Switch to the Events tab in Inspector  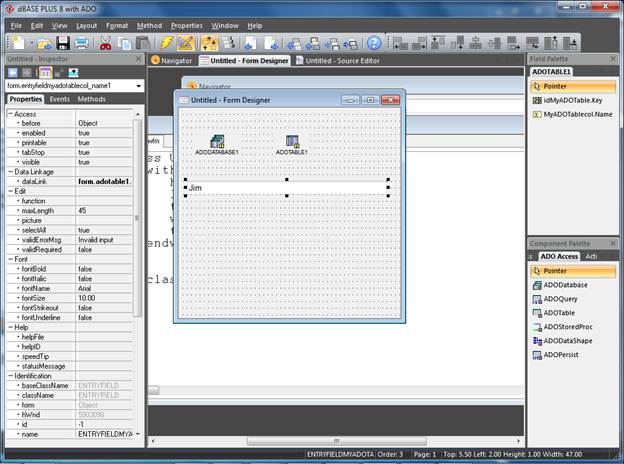coord(59,99)
